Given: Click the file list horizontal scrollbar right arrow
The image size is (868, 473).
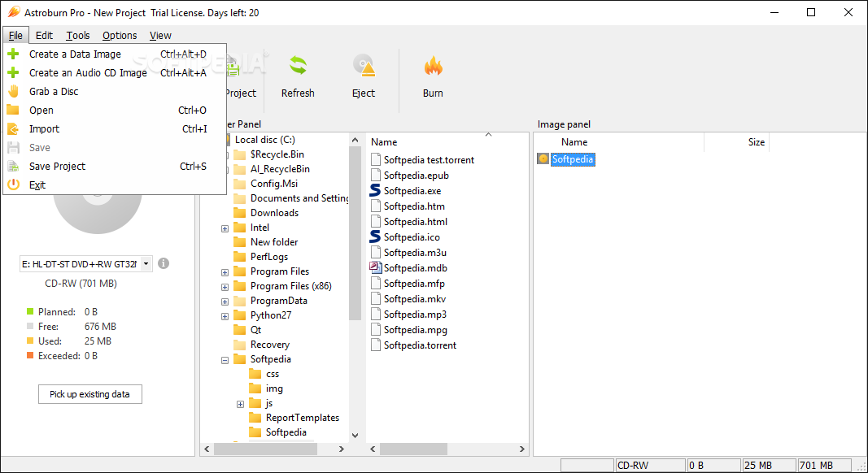Looking at the screenshot, I should click(521, 449).
